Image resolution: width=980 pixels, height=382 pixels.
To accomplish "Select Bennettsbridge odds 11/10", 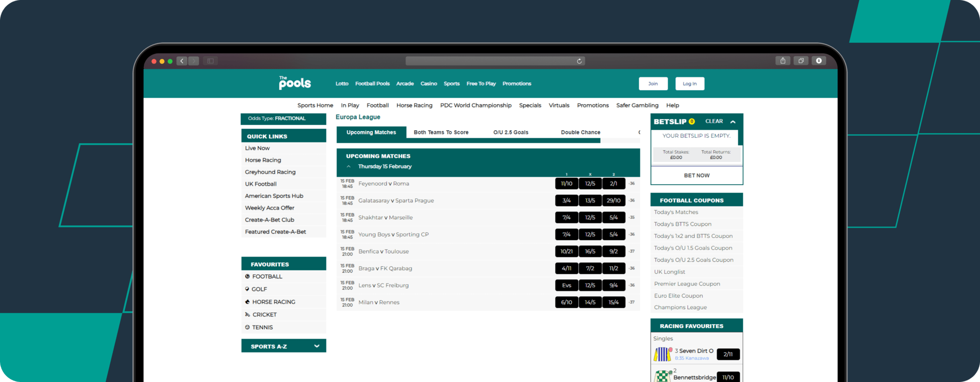I will pyautogui.click(x=728, y=377).
